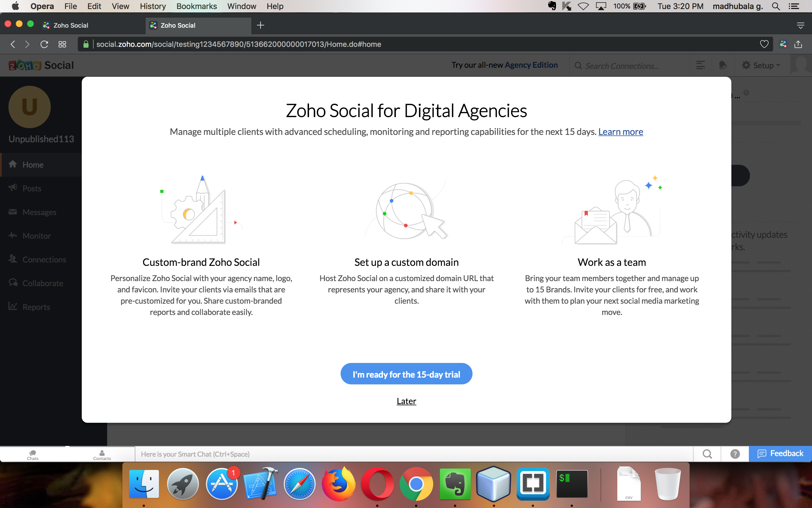The height and width of the screenshot is (508, 812).
Task: Click the Zoho Social logo
Action: [41, 65]
